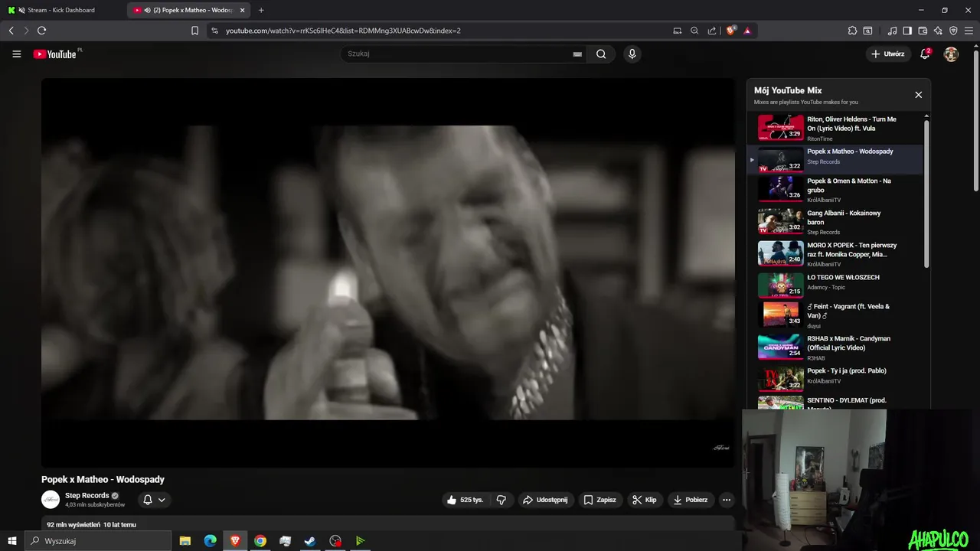
Task: Open Brave Rewards triangle icon
Action: click(747, 31)
